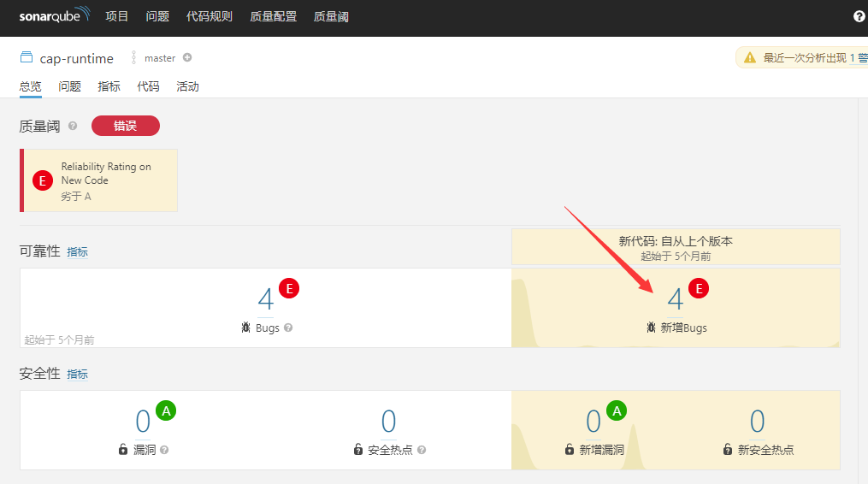The image size is (868, 484).
Task: Click the plus icon next to master branch
Action: 187,58
